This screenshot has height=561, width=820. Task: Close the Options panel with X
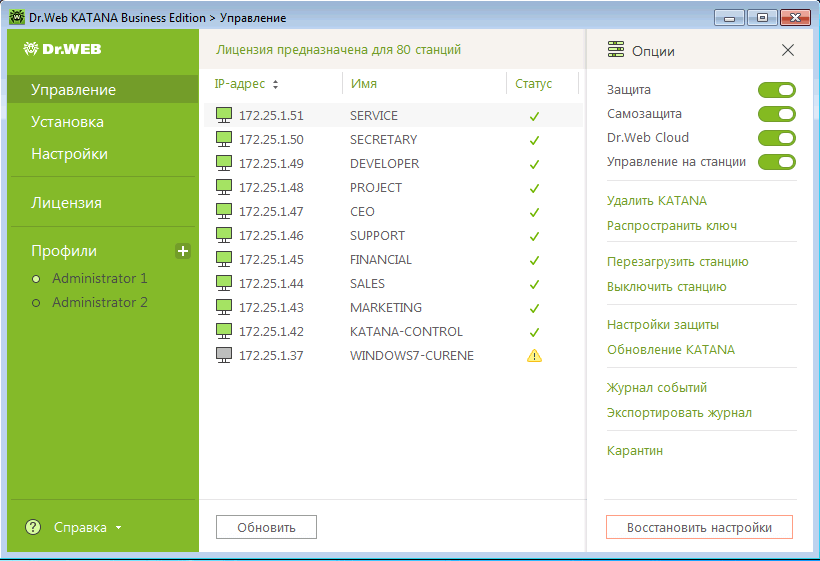coord(788,50)
